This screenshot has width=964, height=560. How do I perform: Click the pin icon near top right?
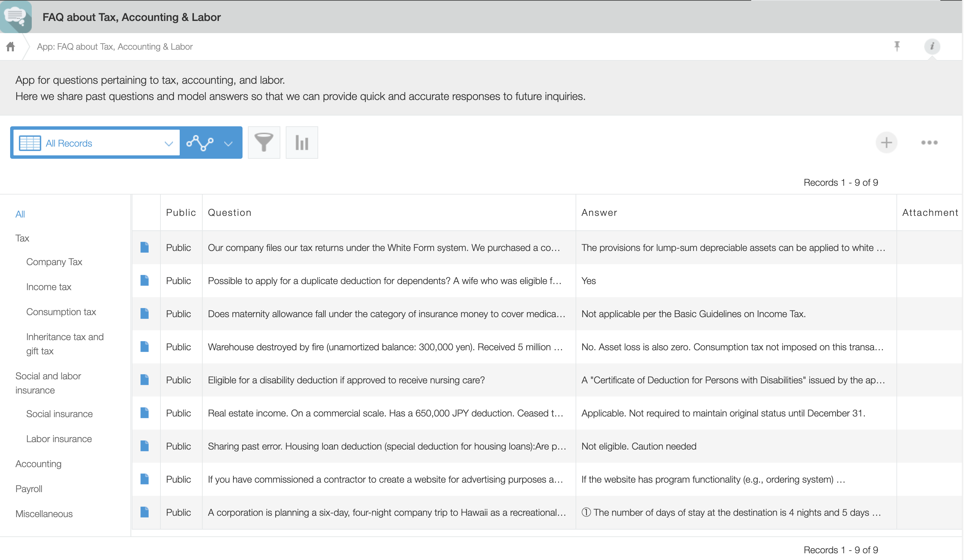897,46
